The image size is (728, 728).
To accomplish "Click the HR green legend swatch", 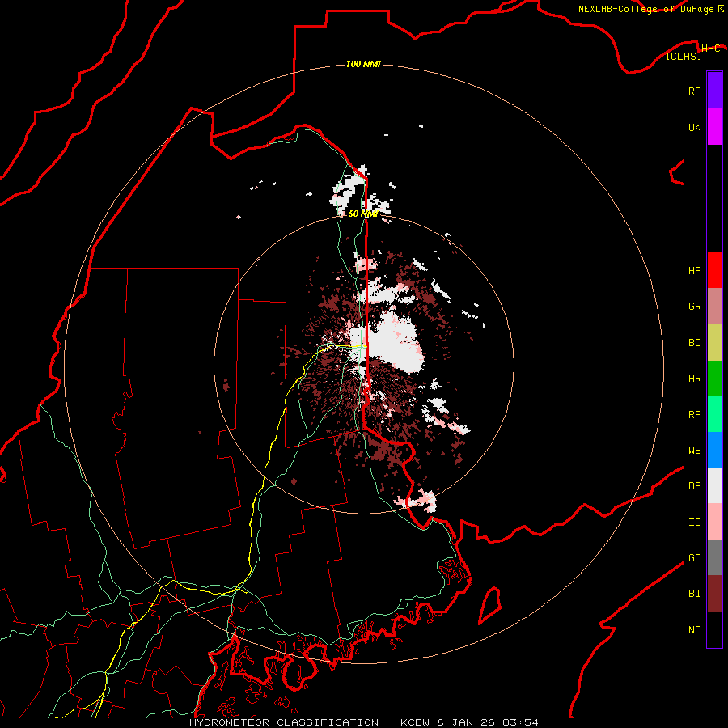I will pyautogui.click(x=714, y=379).
